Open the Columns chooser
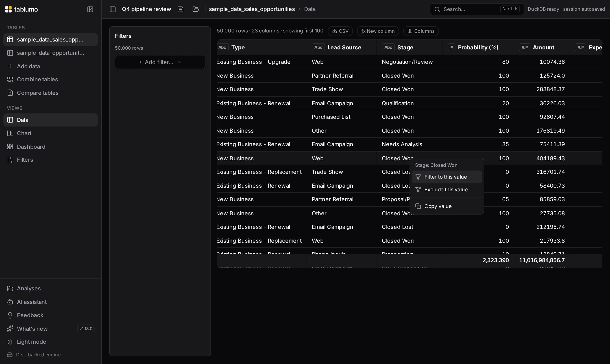The height and width of the screenshot is (364, 610). (x=421, y=31)
